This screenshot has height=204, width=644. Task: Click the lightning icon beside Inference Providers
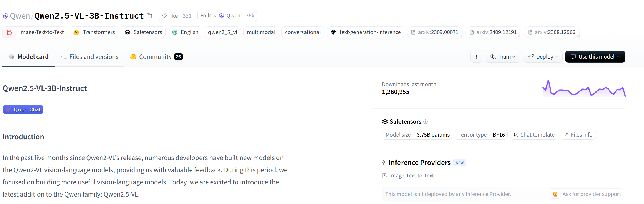click(384, 162)
